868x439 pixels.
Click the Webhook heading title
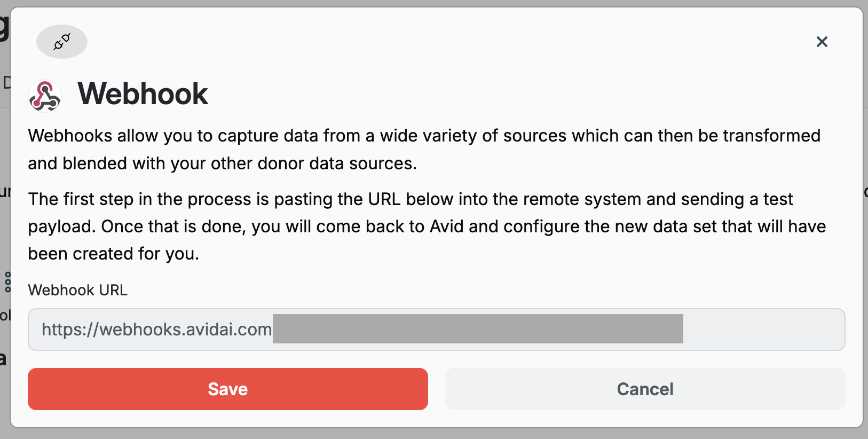click(143, 94)
